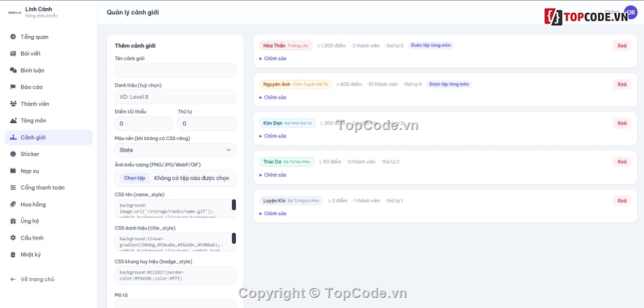Click the Thứ tự number field
Image resolution: width=644 pixels, height=308 pixels.
tap(207, 123)
